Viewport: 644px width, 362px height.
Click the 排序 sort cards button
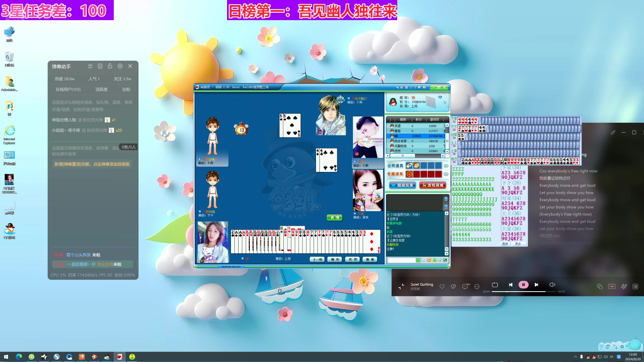[335, 259]
